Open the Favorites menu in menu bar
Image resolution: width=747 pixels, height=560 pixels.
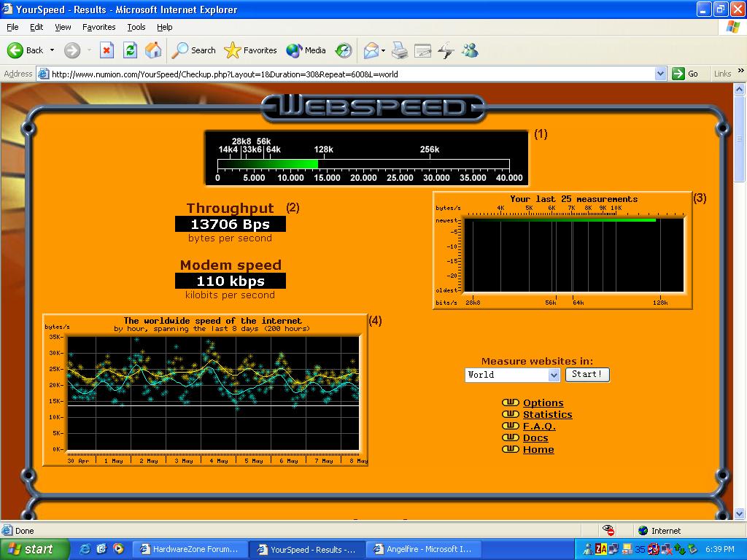[x=98, y=27]
